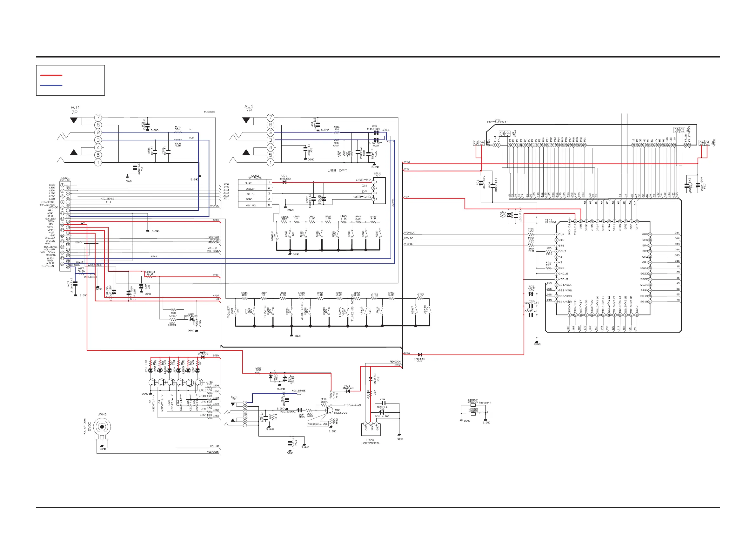
Task: Click the MQ1 KSC1008 transistor symbol
Action: coord(329,410)
